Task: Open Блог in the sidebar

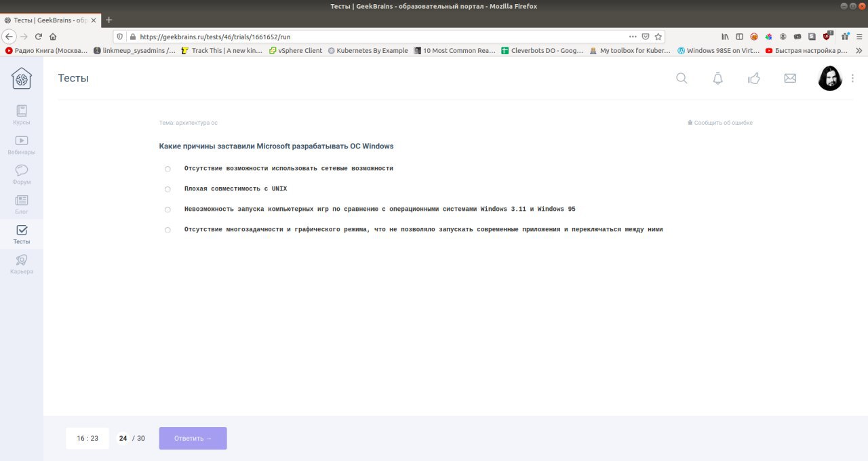Action: [22, 204]
